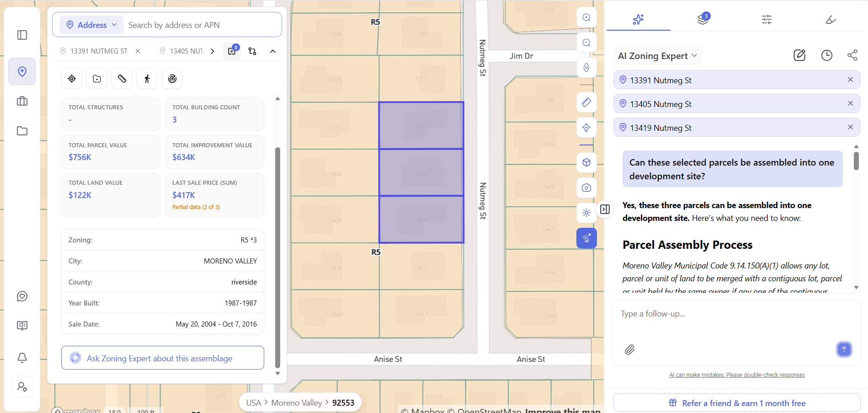The height and width of the screenshot is (413, 868).
Task: Open user account settings icon
Action: coord(22,387)
